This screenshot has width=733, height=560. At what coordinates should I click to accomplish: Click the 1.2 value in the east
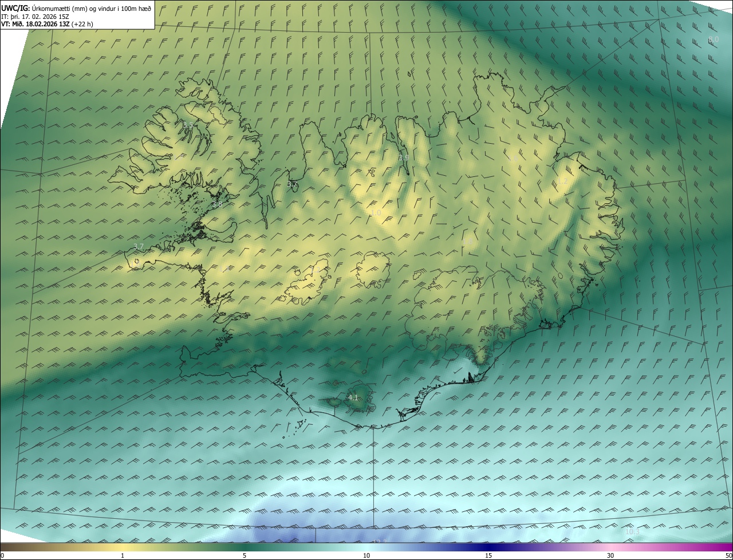coord(563,181)
